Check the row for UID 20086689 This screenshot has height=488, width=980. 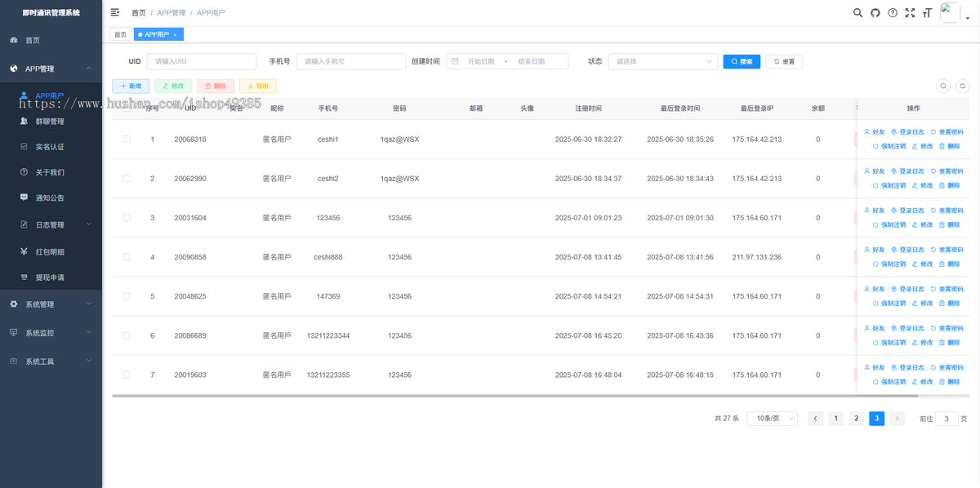(127, 335)
